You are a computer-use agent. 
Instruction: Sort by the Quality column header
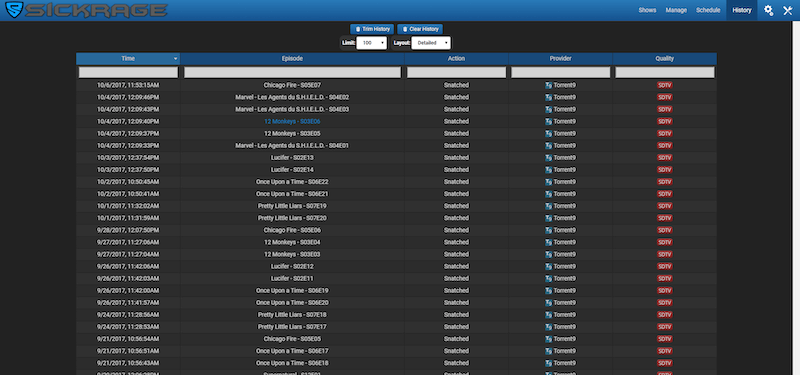coord(665,59)
